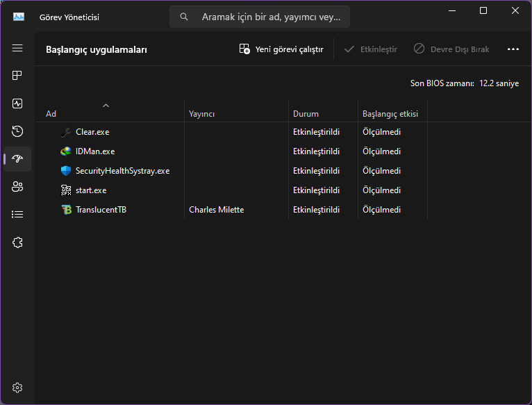Open the App history page icon
The width and height of the screenshot is (532, 405).
click(x=17, y=131)
